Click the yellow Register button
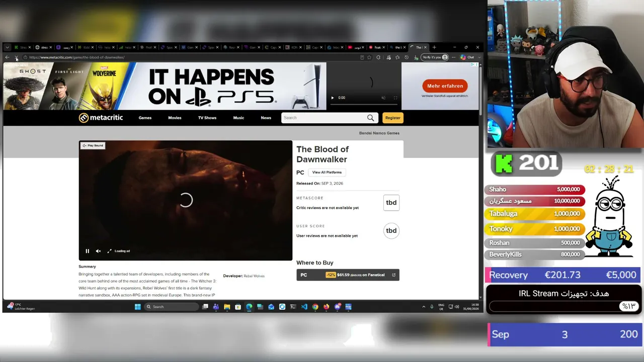Viewport: 644px width, 362px height. (392, 118)
